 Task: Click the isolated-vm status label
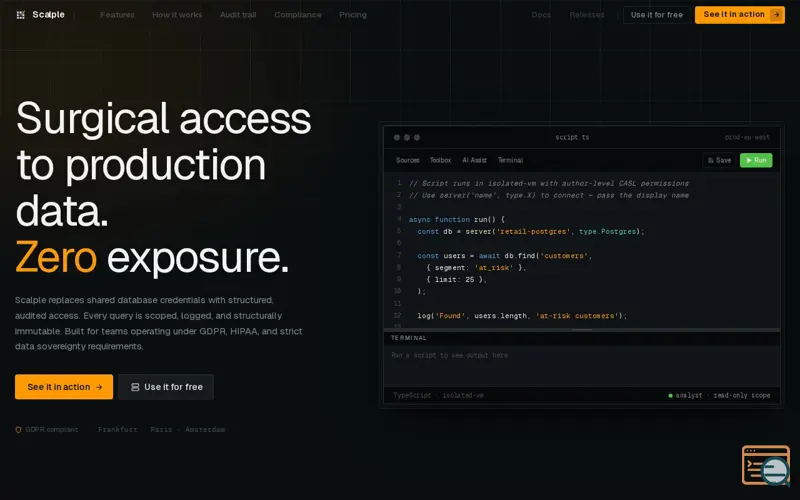point(463,395)
